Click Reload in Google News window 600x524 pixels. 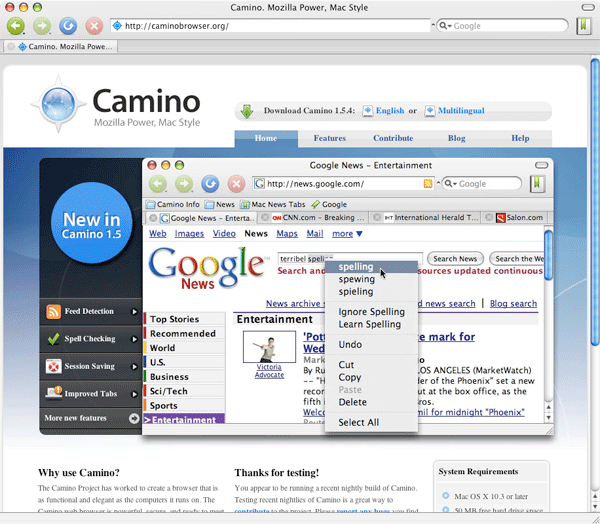point(210,184)
